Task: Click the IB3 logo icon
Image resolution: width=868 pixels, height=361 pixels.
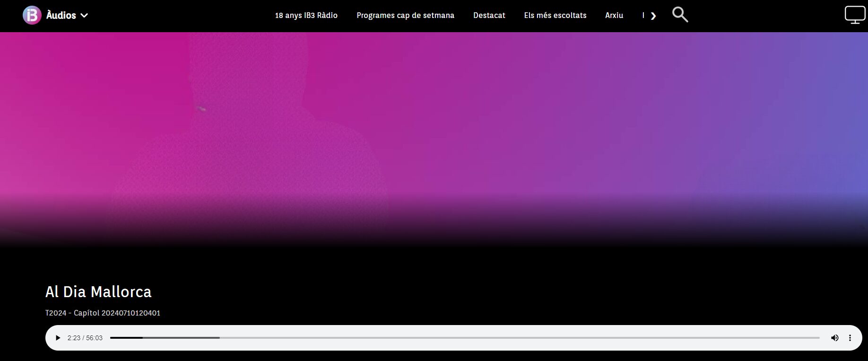Action: [x=32, y=15]
